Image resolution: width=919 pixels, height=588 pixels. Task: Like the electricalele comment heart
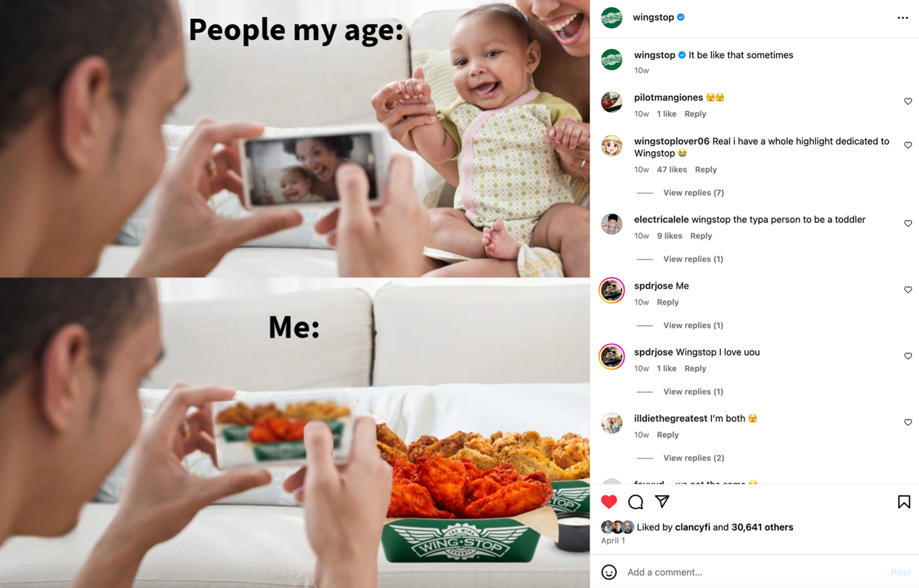[x=908, y=223]
